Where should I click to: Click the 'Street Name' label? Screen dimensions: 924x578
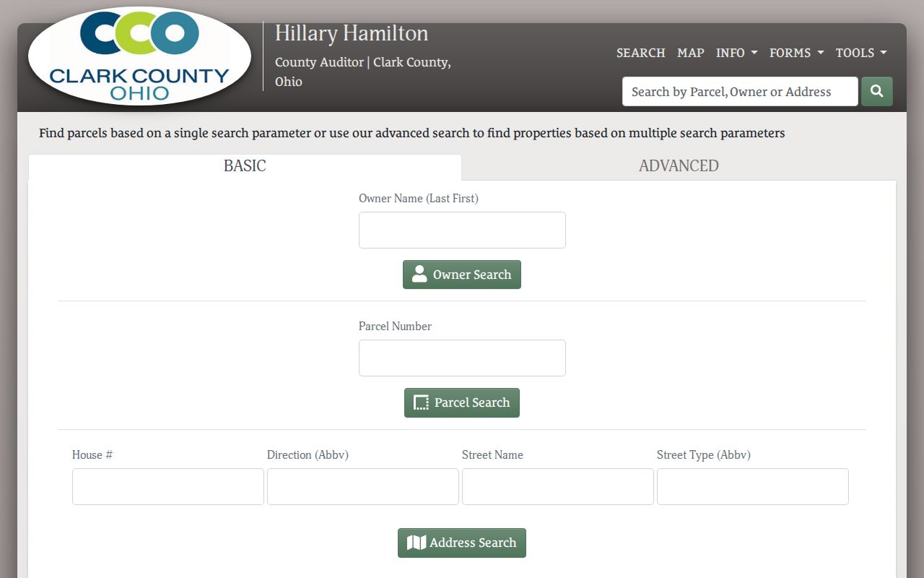[492, 454]
